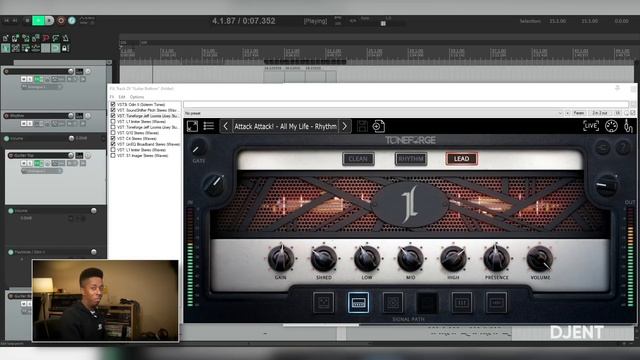Open the Toneforge help question mark
This screenshot has width=640, height=360.
pyautogui.click(x=623, y=147)
